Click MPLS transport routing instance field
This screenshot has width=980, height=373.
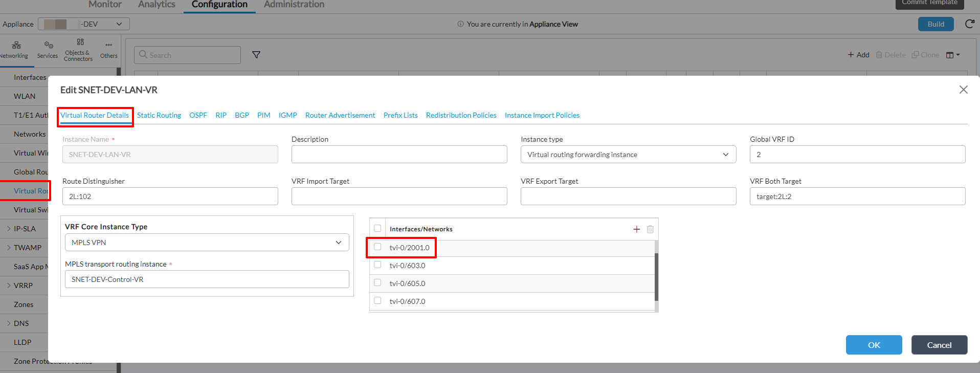point(207,279)
